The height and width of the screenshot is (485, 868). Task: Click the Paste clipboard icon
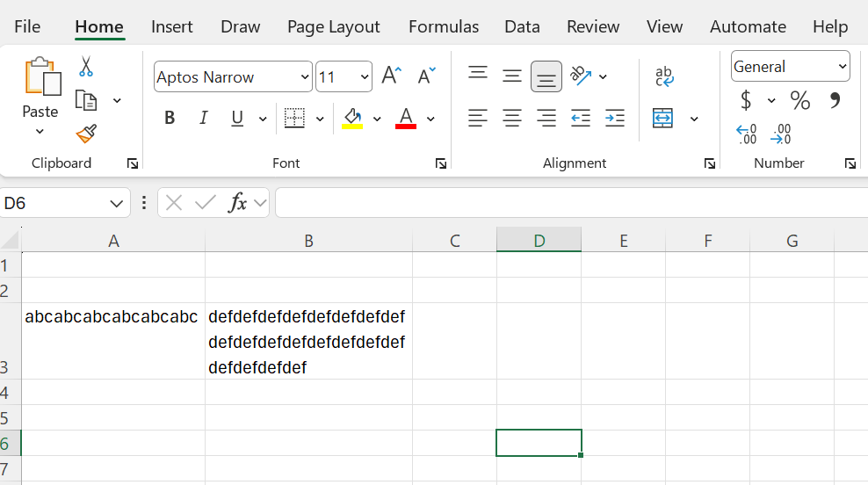click(42, 76)
